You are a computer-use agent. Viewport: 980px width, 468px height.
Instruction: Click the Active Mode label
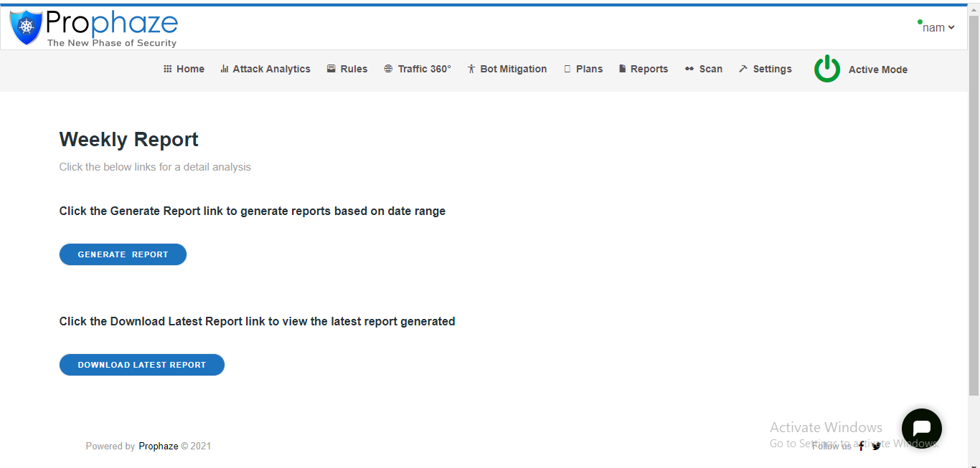877,70
